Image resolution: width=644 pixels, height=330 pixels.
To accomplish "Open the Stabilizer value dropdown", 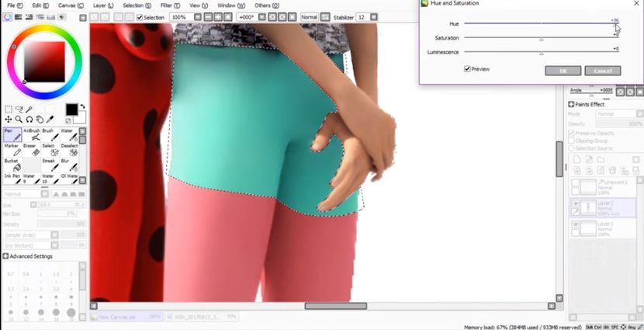I will (374, 17).
